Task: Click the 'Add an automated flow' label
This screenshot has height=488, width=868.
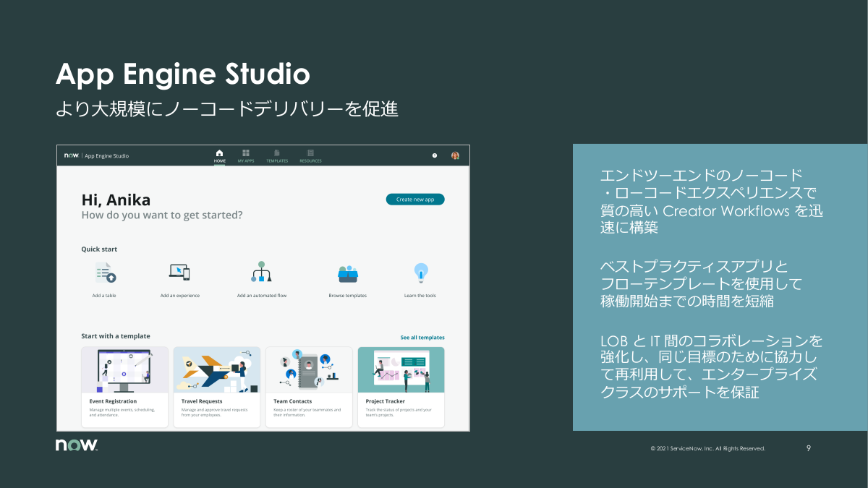Action: [262, 296]
